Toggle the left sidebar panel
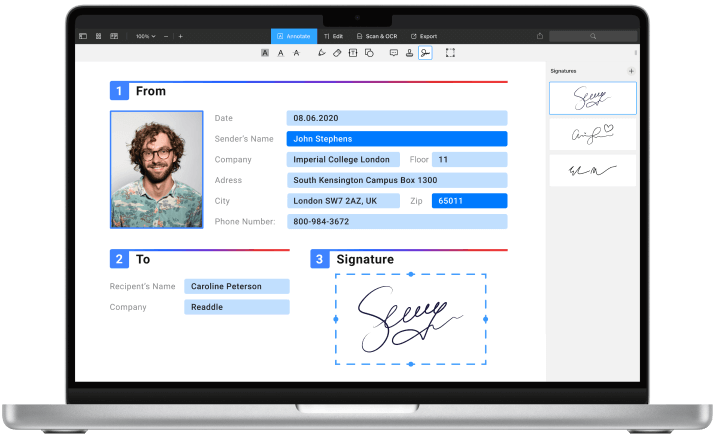This screenshot has width=715, height=438. (83, 36)
